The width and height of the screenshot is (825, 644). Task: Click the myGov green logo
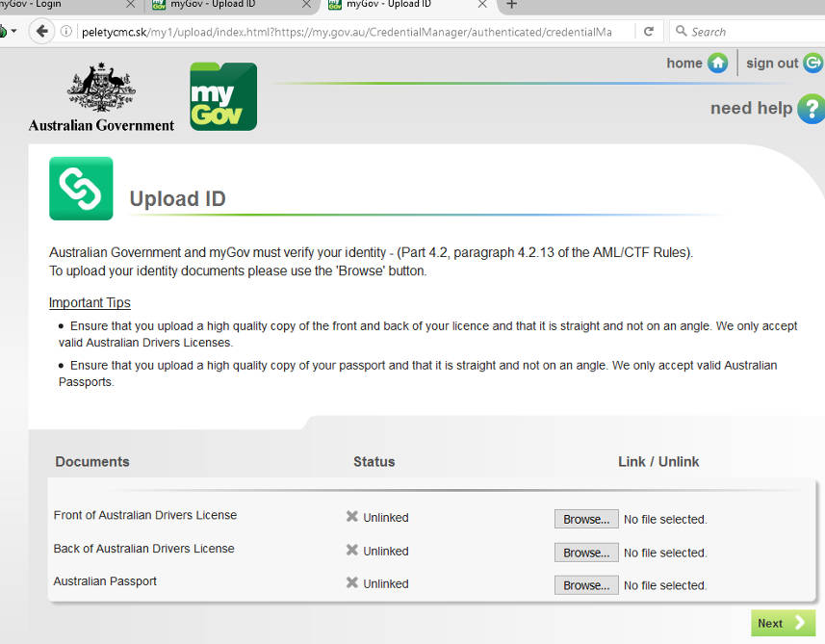pos(223,97)
